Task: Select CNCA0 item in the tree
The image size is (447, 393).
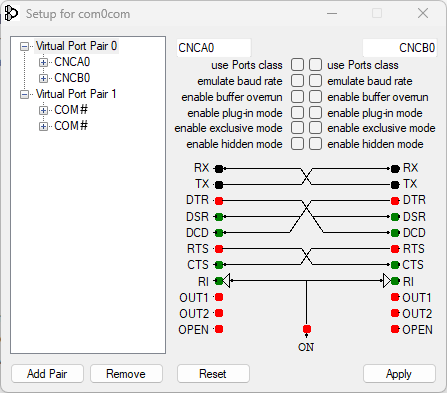Action: point(72,62)
